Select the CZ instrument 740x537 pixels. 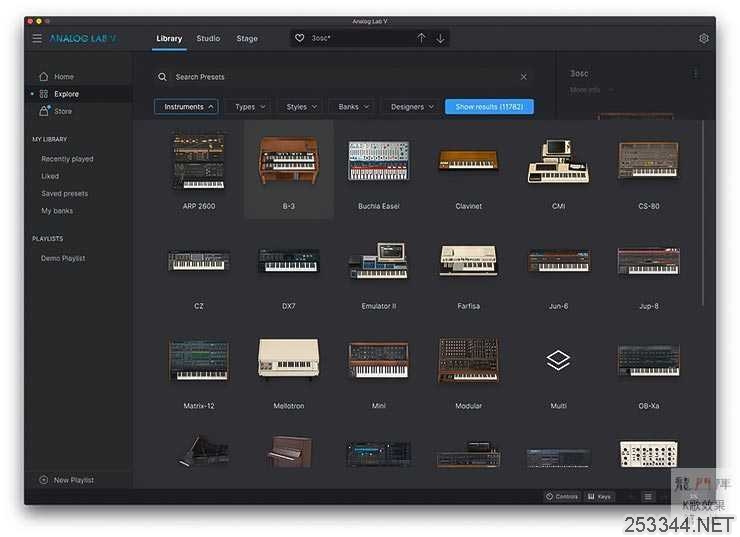pos(199,271)
